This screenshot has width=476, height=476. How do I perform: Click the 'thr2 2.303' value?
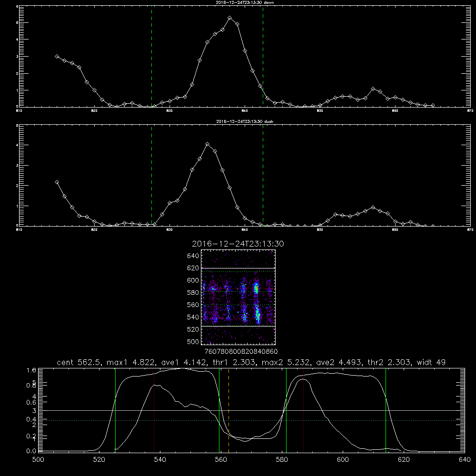pos(389,362)
